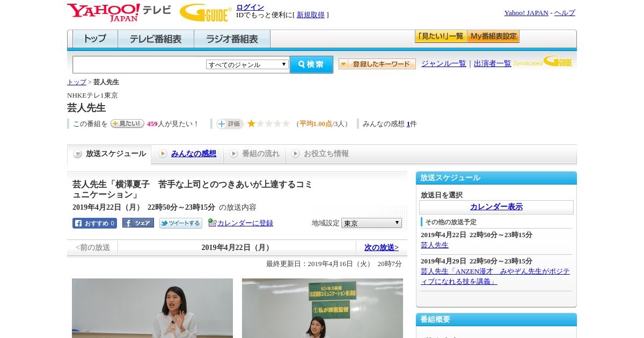Click the Facebook シェア button
The image size is (644, 338).
click(138, 223)
